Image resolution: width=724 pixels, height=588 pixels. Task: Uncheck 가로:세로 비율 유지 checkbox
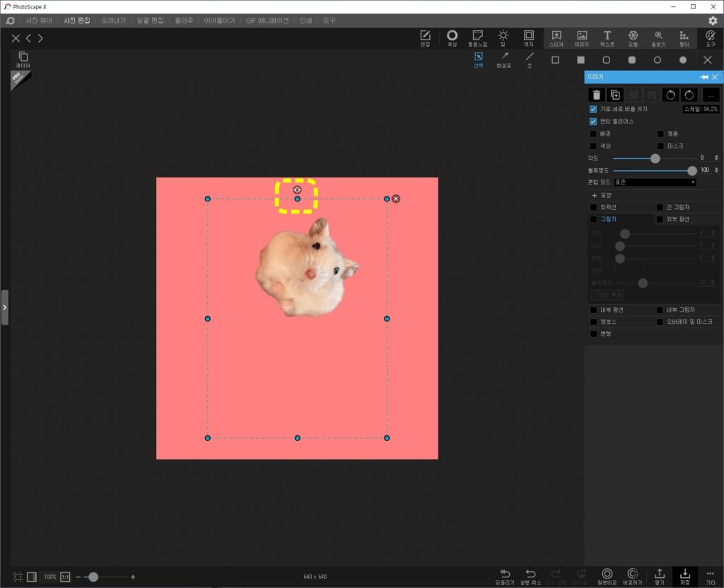tap(593, 110)
